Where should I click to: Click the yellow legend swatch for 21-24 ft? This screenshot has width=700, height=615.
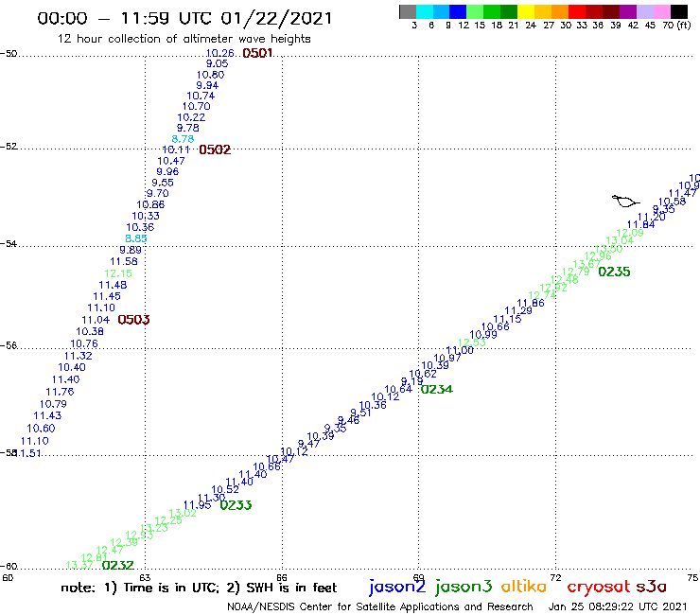(x=526, y=11)
